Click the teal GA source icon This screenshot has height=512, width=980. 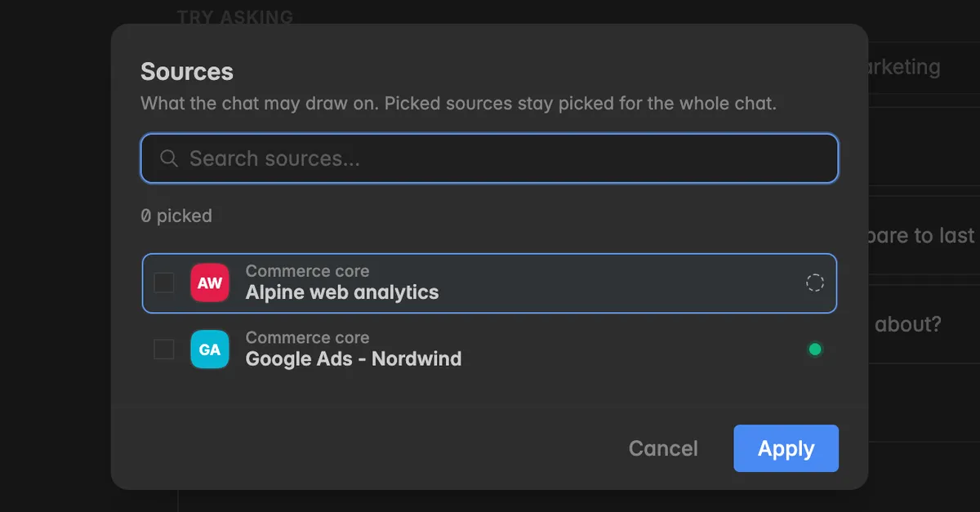click(x=210, y=349)
